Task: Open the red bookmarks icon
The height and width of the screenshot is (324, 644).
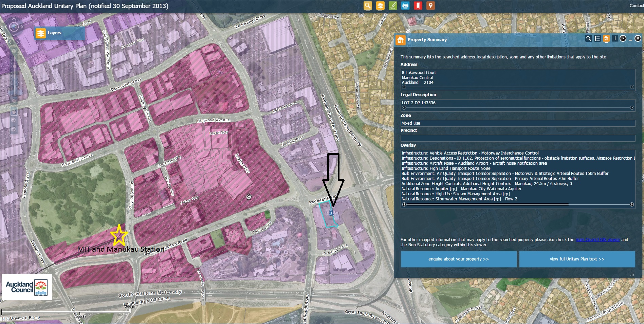Action: click(x=418, y=6)
